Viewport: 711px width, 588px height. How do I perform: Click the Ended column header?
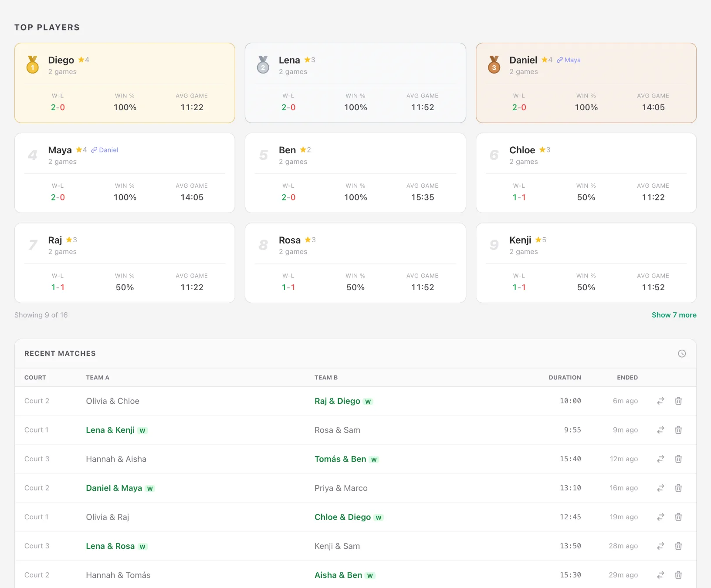627,378
